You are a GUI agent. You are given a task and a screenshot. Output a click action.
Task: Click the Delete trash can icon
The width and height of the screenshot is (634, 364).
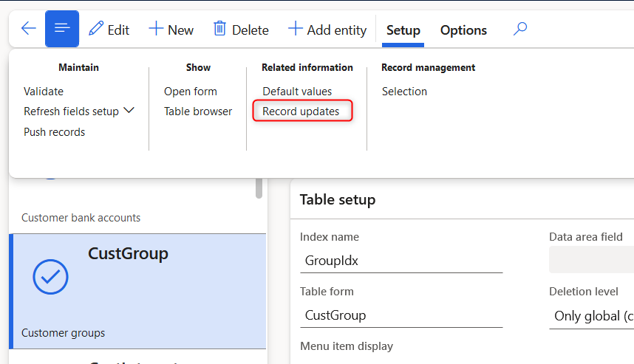220,29
